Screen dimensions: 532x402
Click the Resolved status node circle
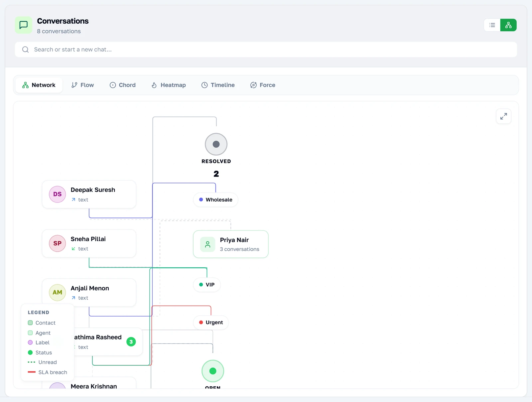click(x=216, y=144)
